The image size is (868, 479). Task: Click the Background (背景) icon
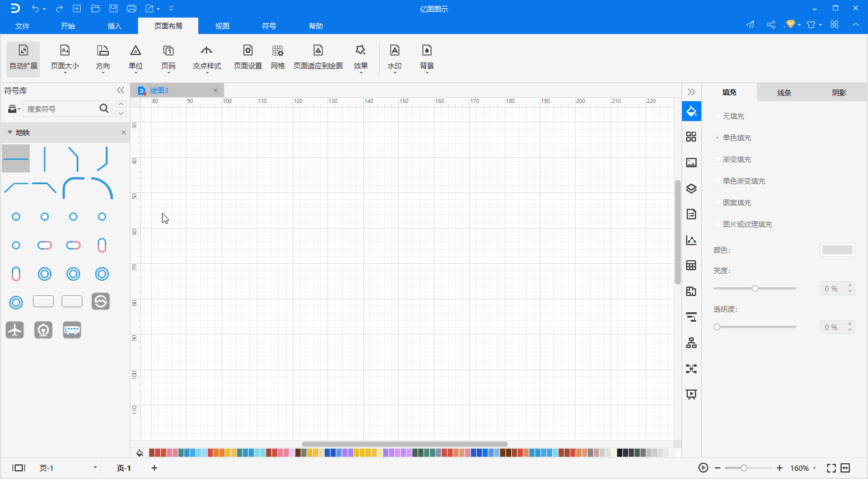tap(427, 58)
